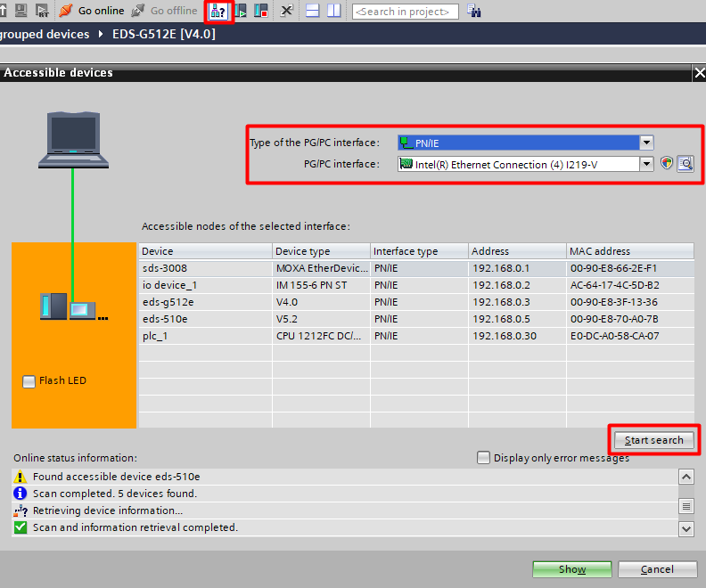Click the interface properties magnifier icon
This screenshot has height=588, width=706.
685,164
